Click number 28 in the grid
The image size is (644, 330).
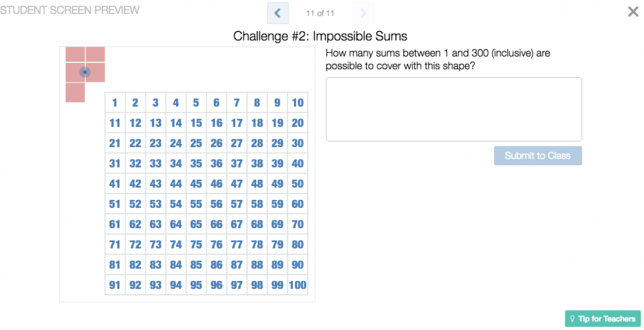click(257, 143)
